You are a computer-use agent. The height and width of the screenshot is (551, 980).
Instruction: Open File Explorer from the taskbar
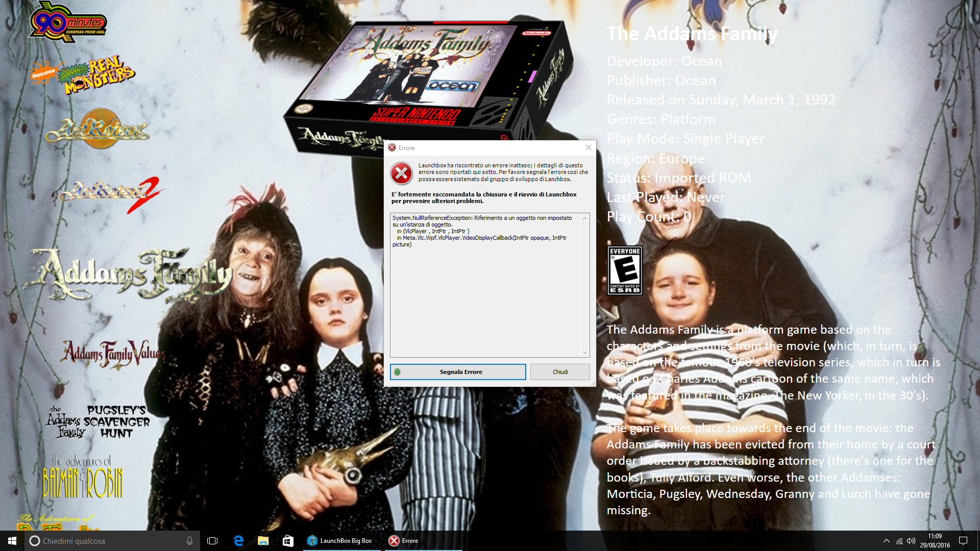tap(263, 541)
